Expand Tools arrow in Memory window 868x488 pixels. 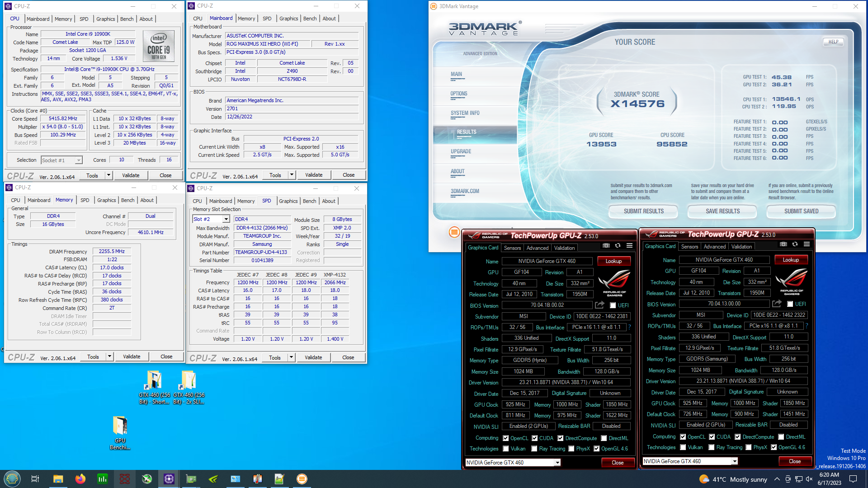pos(109,357)
